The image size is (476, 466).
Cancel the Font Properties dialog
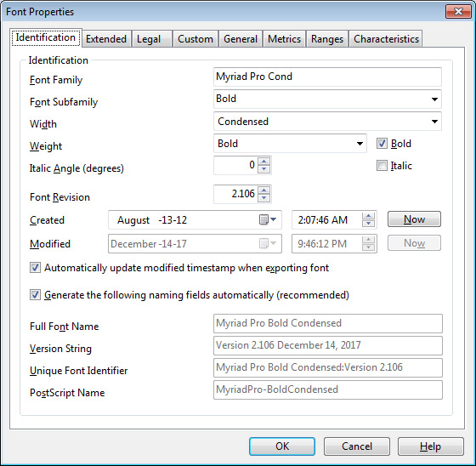click(x=357, y=446)
